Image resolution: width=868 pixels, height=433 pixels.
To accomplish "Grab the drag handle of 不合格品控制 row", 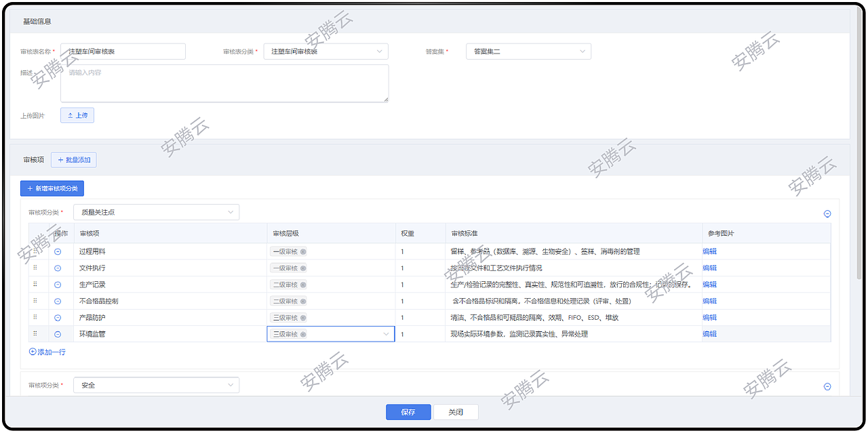I will 35,301.
